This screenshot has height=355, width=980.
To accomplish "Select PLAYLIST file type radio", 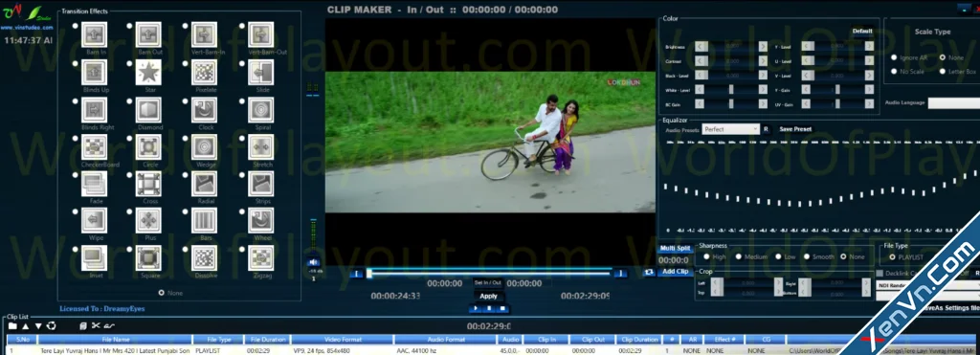I will pos(892,256).
